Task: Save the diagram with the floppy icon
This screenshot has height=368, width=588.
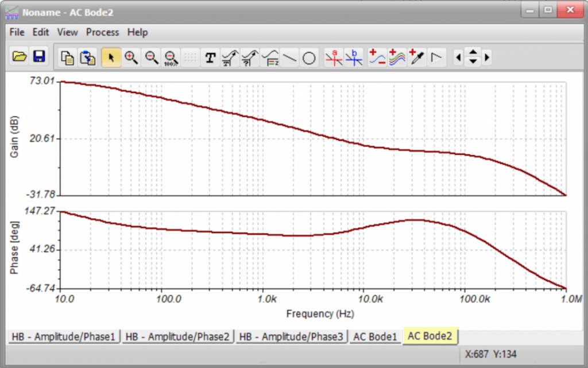Action: 39,57
